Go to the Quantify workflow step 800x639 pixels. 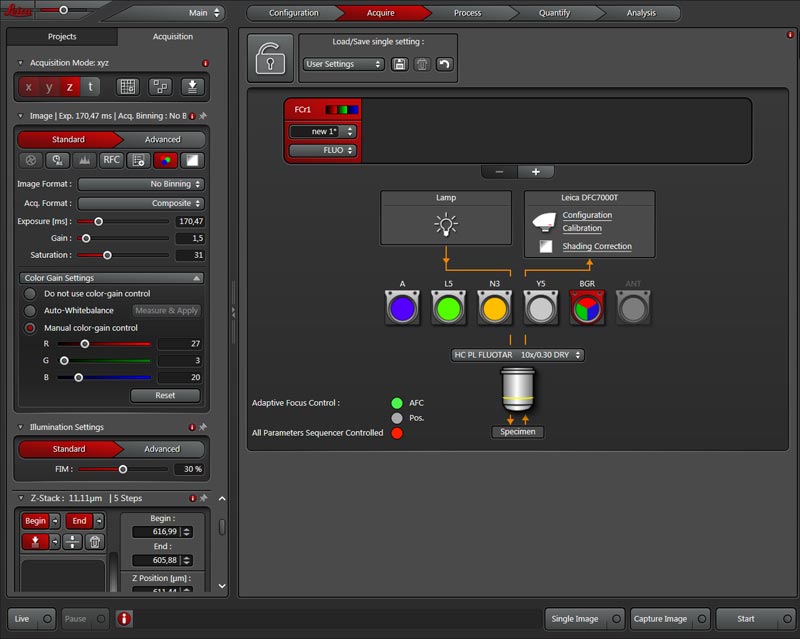pyautogui.click(x=555, y=13)
